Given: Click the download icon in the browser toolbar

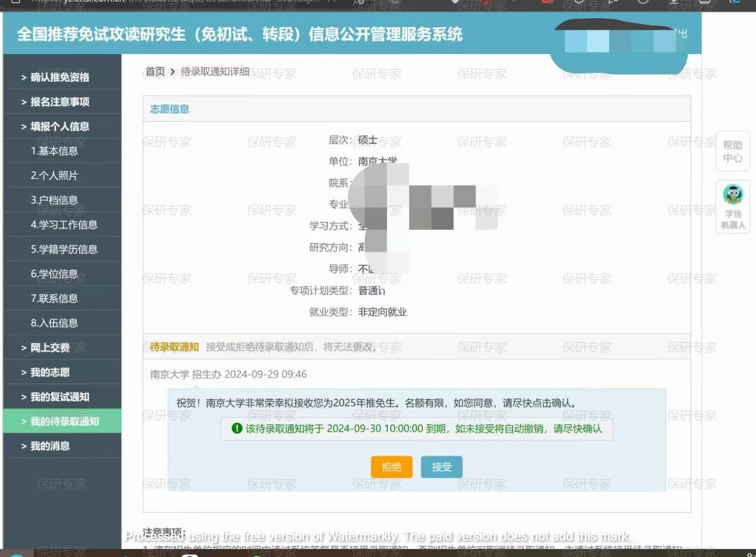Looking at the screenshot, I should 673,3.
